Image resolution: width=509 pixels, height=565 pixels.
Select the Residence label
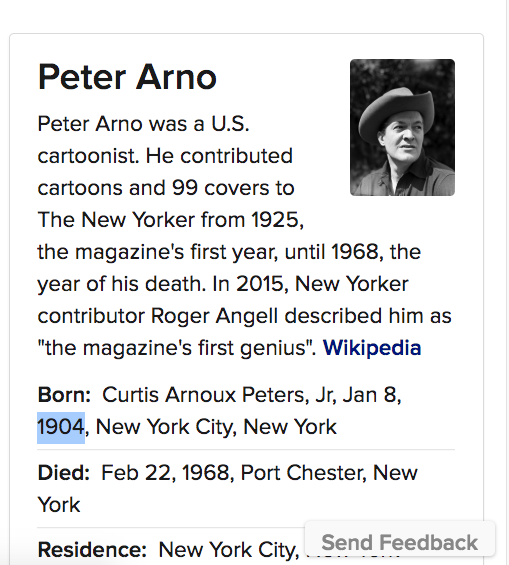tap(92, 550)
